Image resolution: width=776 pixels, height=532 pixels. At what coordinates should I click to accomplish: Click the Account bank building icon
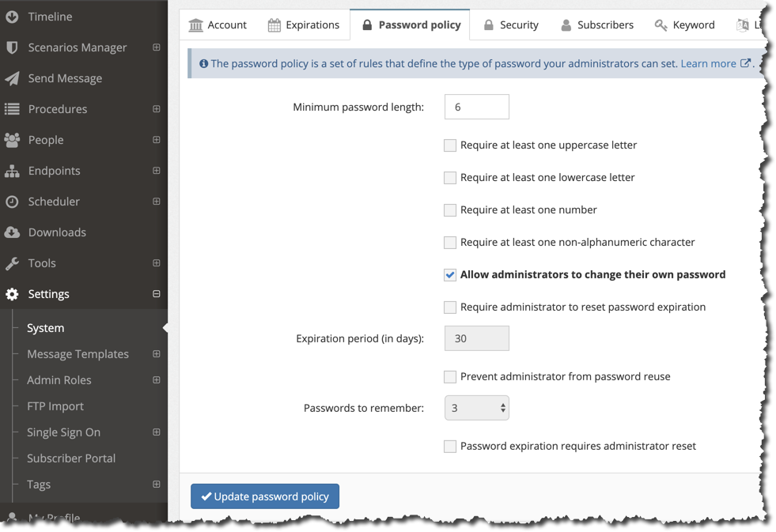(x=196, y=25)
